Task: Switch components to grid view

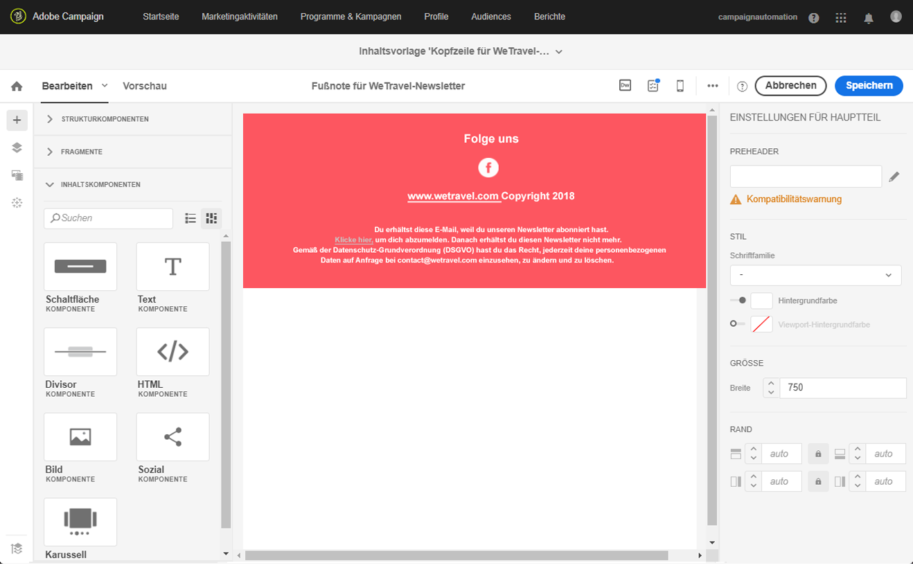Action: [211, 218]
